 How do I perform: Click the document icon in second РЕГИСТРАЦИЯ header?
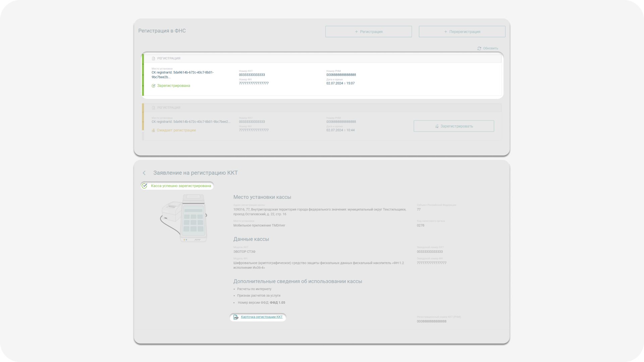pos(154,108)
